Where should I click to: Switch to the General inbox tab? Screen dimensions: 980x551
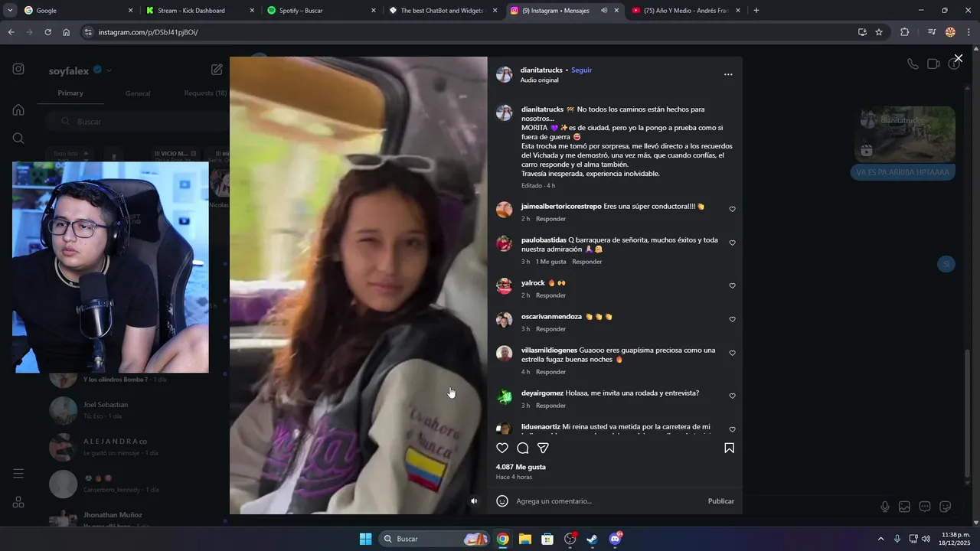point(138,93)
